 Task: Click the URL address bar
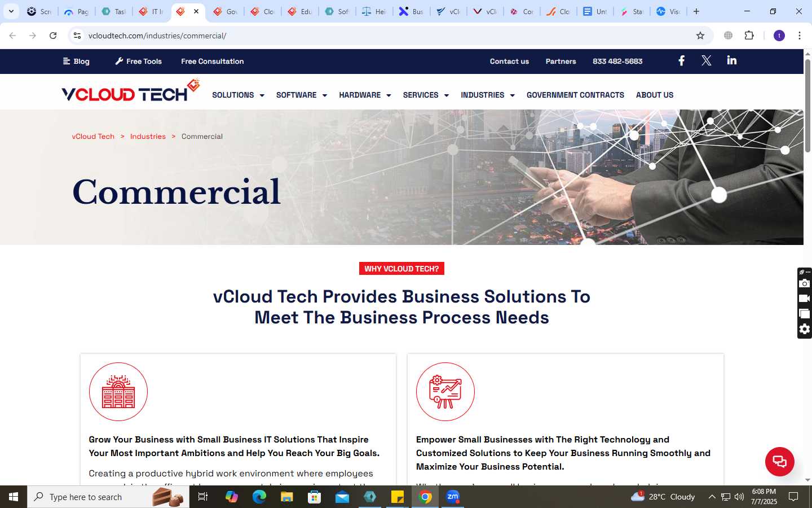pos(389,36)
